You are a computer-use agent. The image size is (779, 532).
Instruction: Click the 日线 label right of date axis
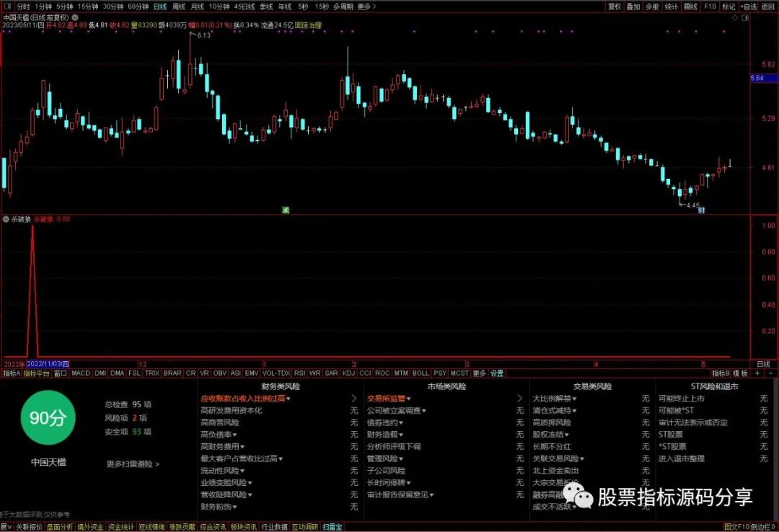[764, 364]
